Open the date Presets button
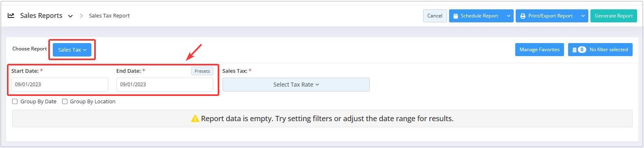644x148 pixels. 202,71
